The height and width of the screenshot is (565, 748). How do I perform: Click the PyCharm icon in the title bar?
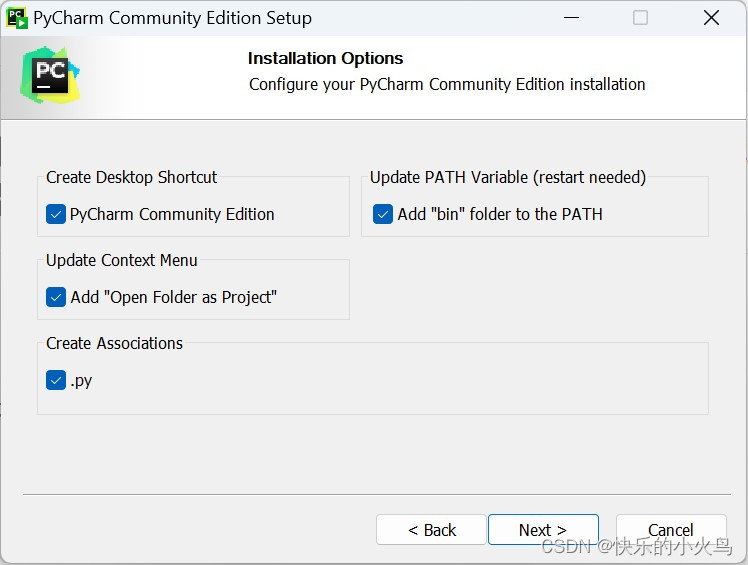point(17,18)
